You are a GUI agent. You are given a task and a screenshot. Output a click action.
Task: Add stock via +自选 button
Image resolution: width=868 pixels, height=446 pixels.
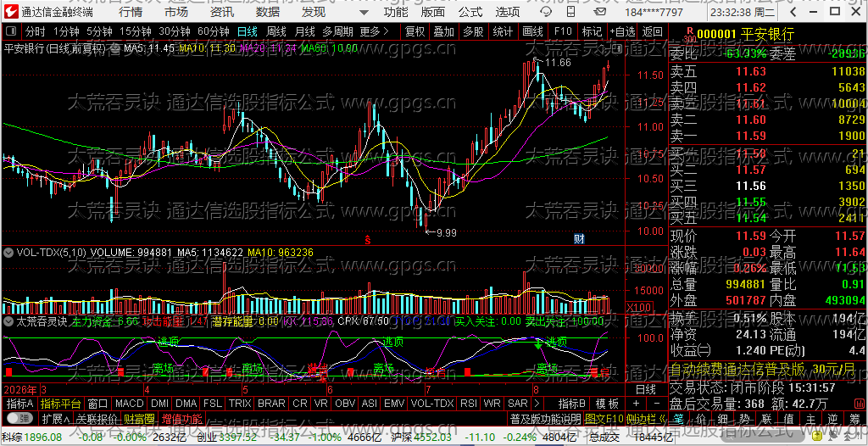coord(623,31)
